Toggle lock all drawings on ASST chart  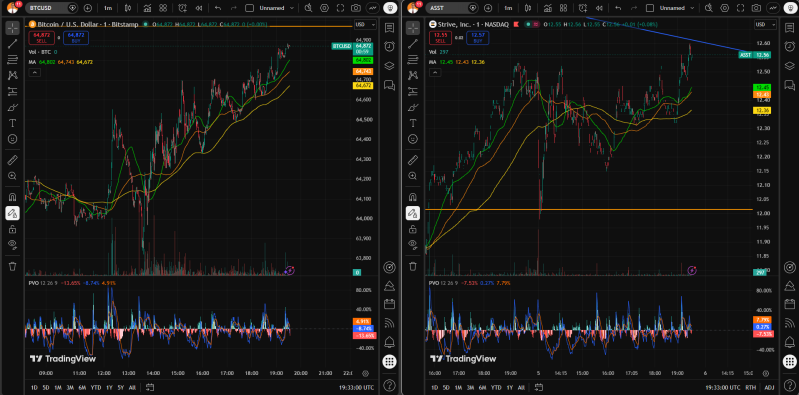[x=413, y=230]
